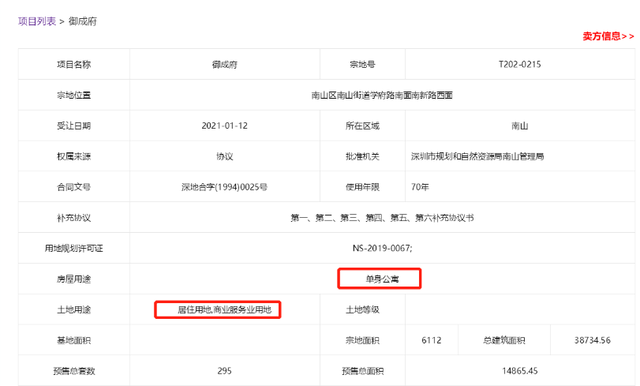Click the parcel number T202-0215

(x=520, y=64)
